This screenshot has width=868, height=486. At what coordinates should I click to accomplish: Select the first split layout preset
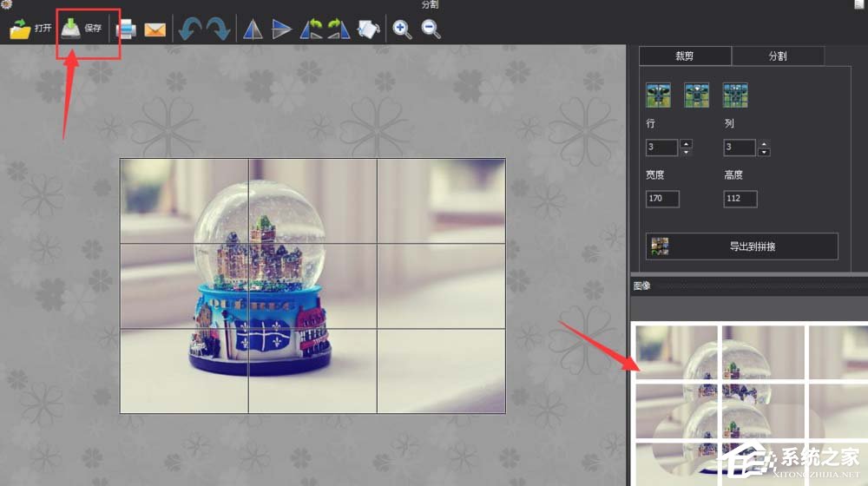[x=658, y=95]
